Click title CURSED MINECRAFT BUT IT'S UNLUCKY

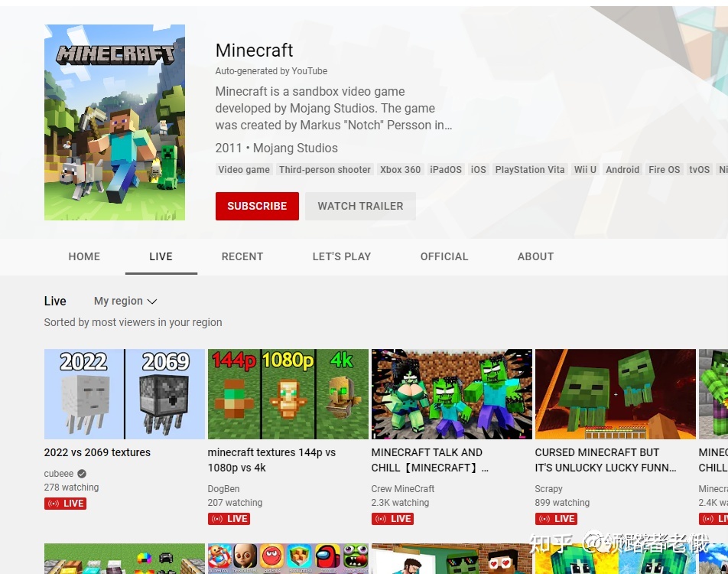point(606,460)
